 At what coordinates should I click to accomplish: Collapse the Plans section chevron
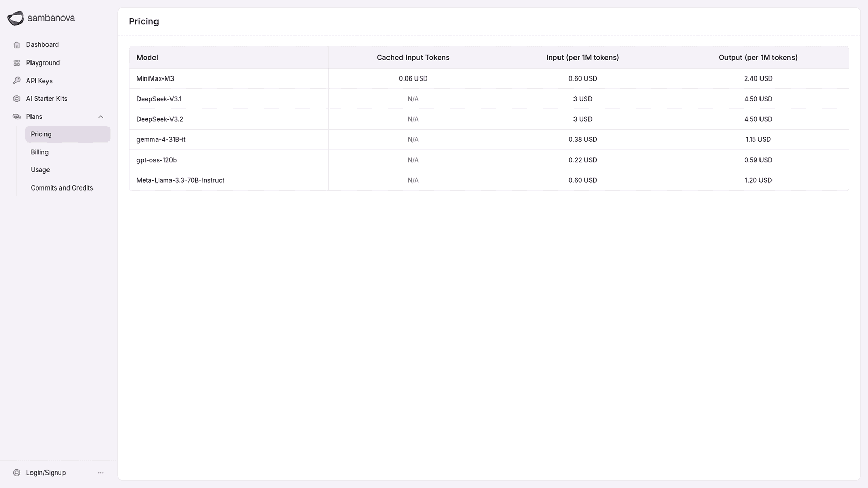coord(101,117)
